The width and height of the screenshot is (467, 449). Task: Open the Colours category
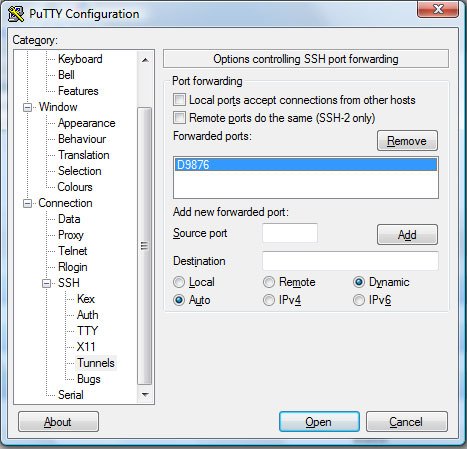[x=75, y=187]
